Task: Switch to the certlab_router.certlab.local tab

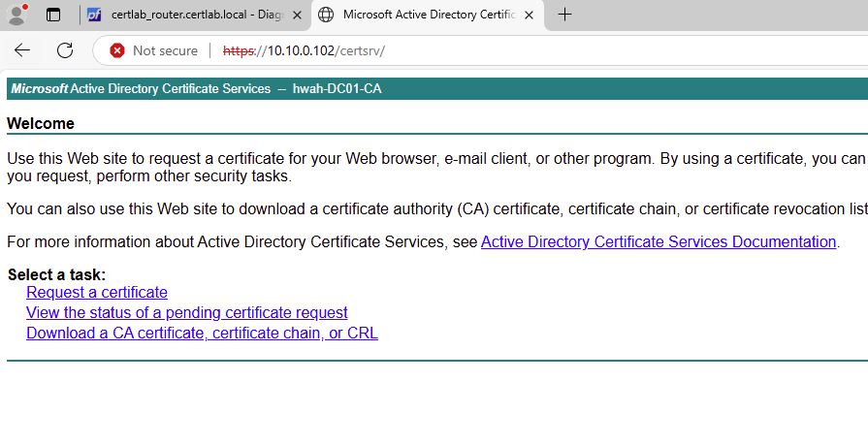Action: click(x=194, y=15)
